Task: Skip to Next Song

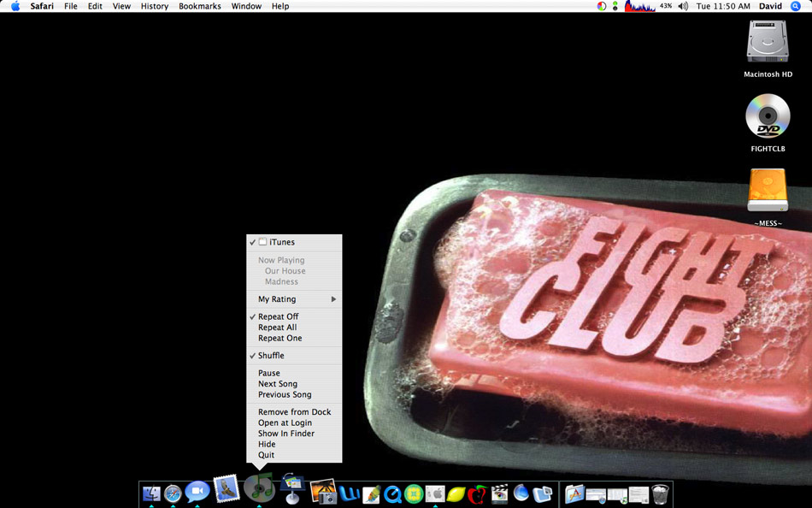Action: click(x=294, y=384)
